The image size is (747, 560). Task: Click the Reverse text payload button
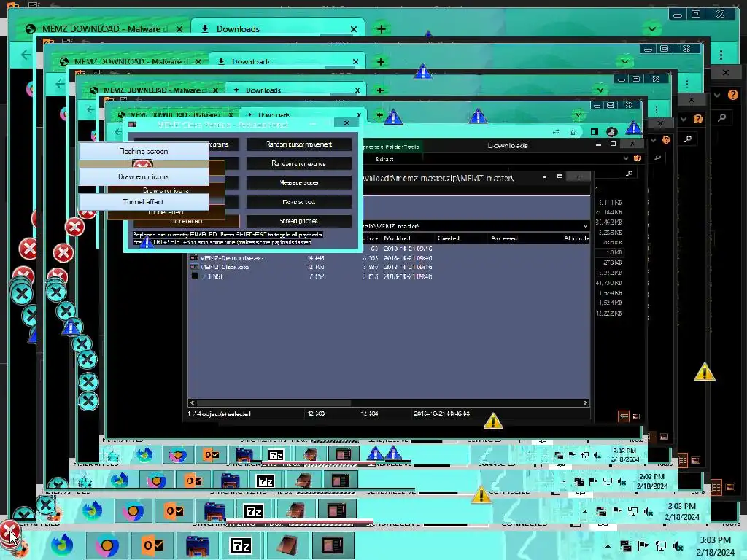click(x=298, y=202)
